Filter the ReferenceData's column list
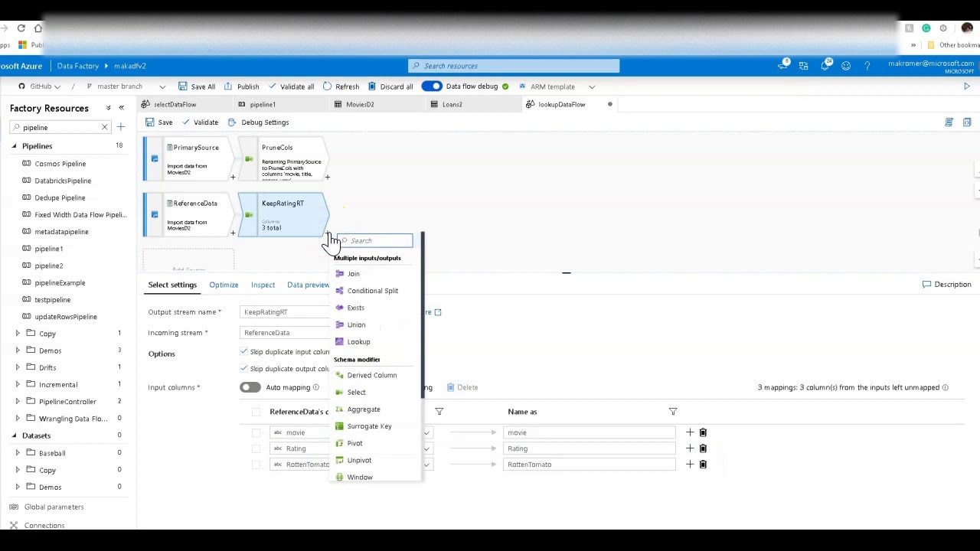 point(439,412)
